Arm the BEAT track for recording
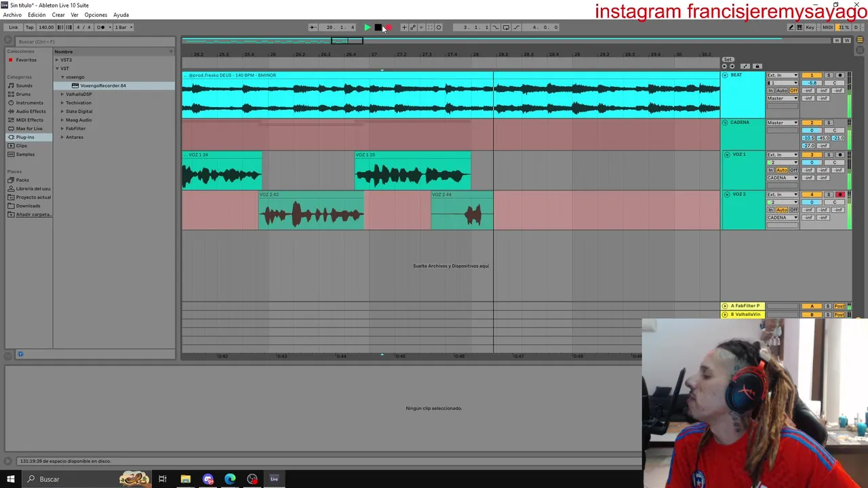 [840, 75]
